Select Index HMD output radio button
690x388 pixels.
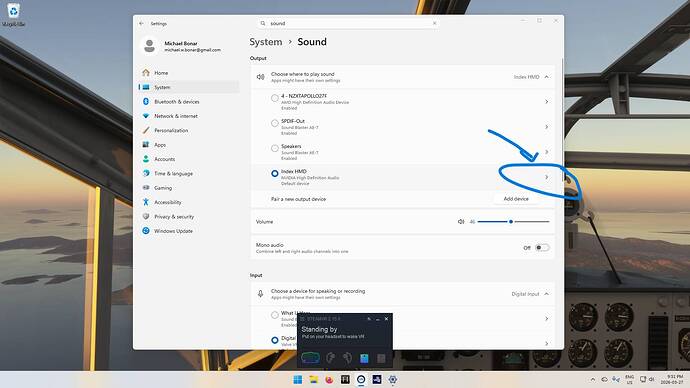click(x=275, y=174)
